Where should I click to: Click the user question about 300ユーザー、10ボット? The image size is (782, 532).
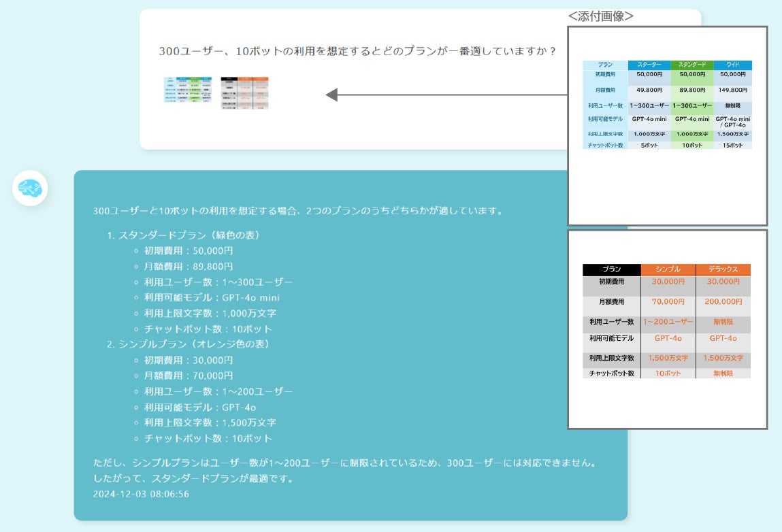coord(357,51)
